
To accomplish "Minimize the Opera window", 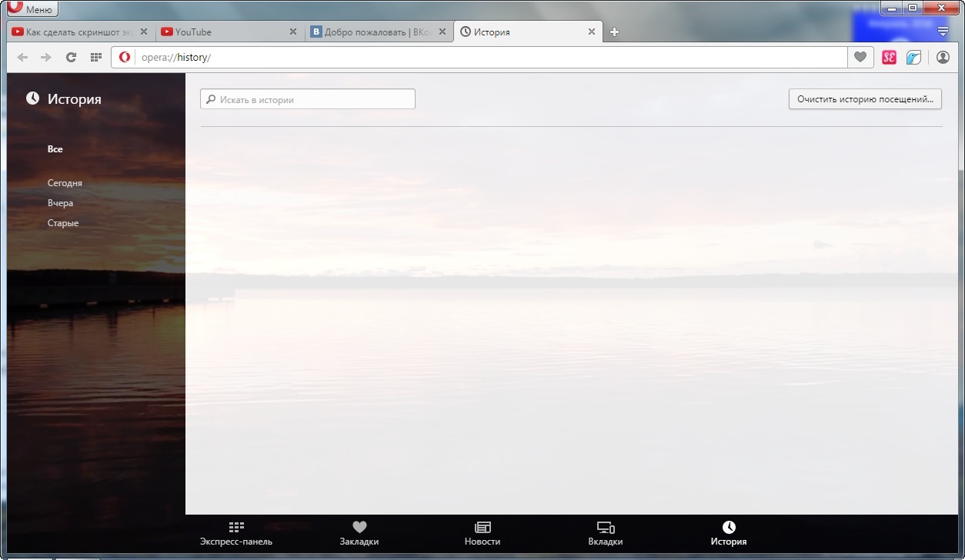I will 891,8.
